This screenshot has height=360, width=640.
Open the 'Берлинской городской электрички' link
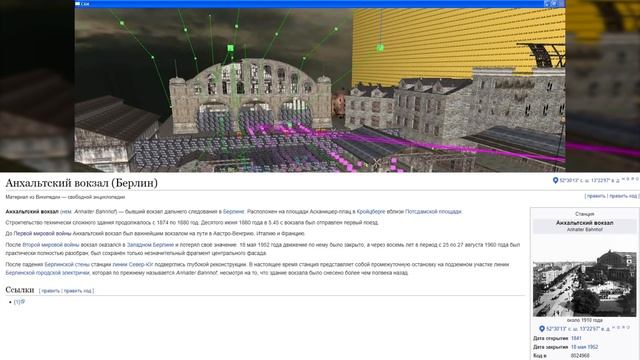coord(47,272)
